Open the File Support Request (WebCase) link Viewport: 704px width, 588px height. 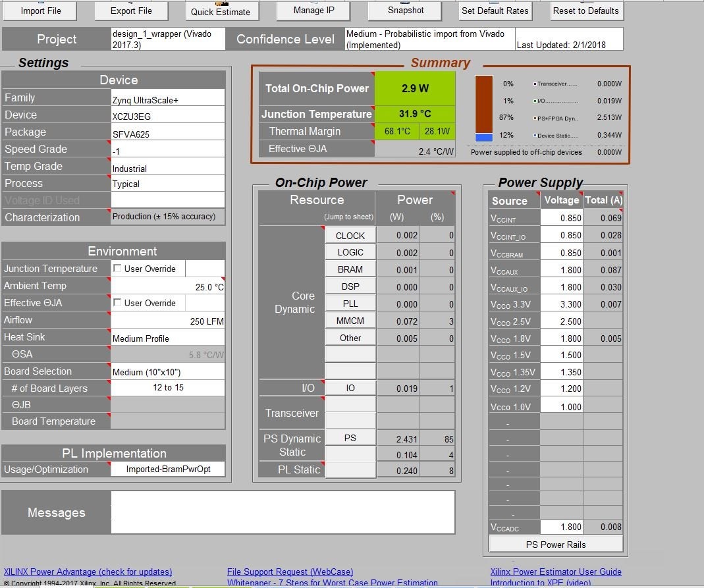(x=290, y=572)
